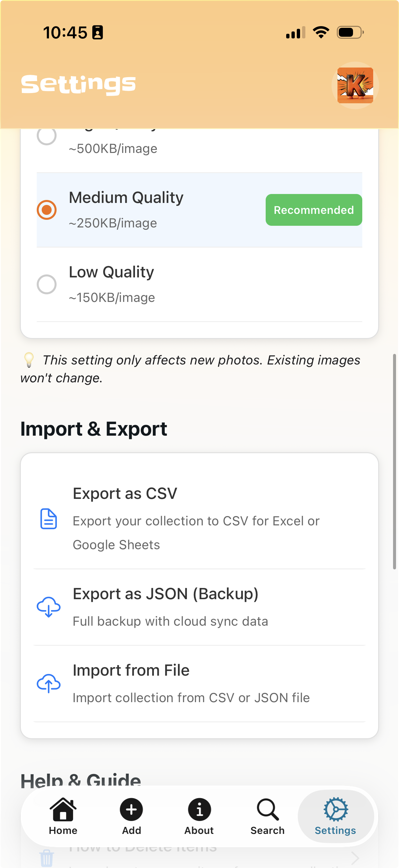399x868 pixels.
Task: Click the Low Quality option label
Action: 111,272
